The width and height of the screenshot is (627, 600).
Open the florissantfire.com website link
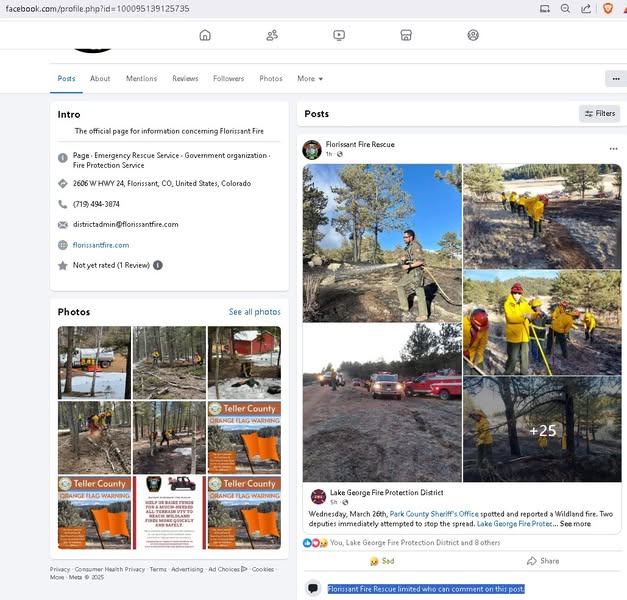tap(101, 245)
